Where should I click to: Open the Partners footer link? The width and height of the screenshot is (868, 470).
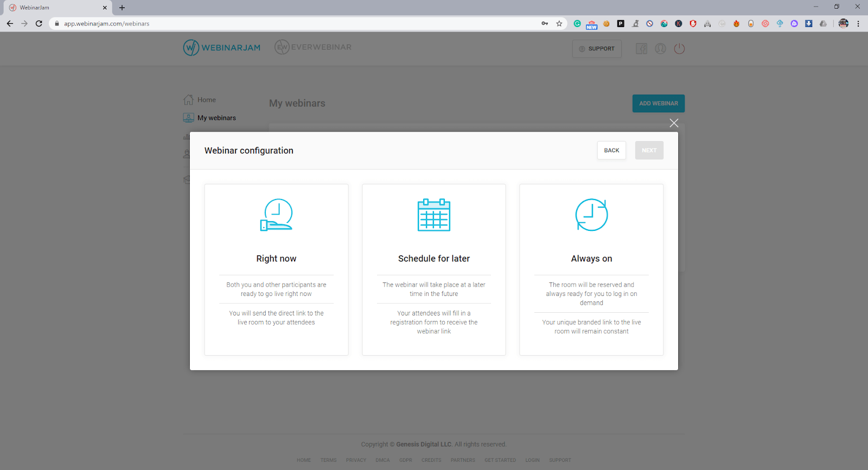463,460
